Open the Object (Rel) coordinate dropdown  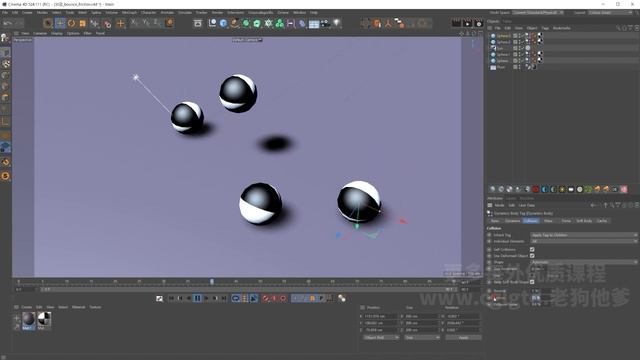[x=381, y=338]
